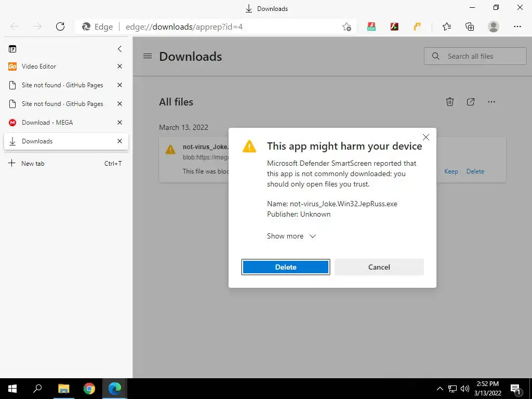The width and height of the screenshot is (532, 399).
Task: Open downloads folder icon
Action: (x=471, y=102)
